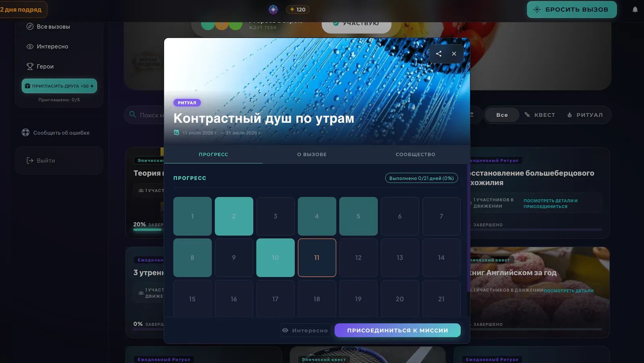Click ПОСМОТРЕТЬ ДЕТАЛИ И ПРИСОЕДИНИТЬСЯ link
The image size is (644, 363).
point(551,203)
